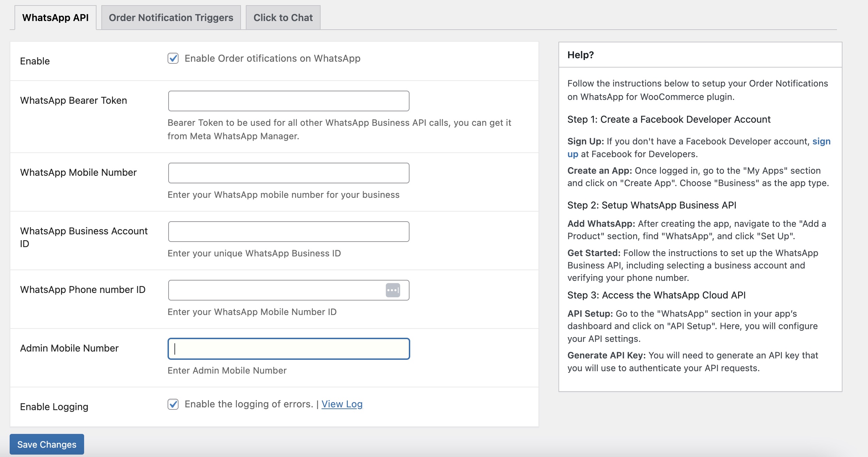
Task: Open the Click to Chat tab
Action: point(283,17)
